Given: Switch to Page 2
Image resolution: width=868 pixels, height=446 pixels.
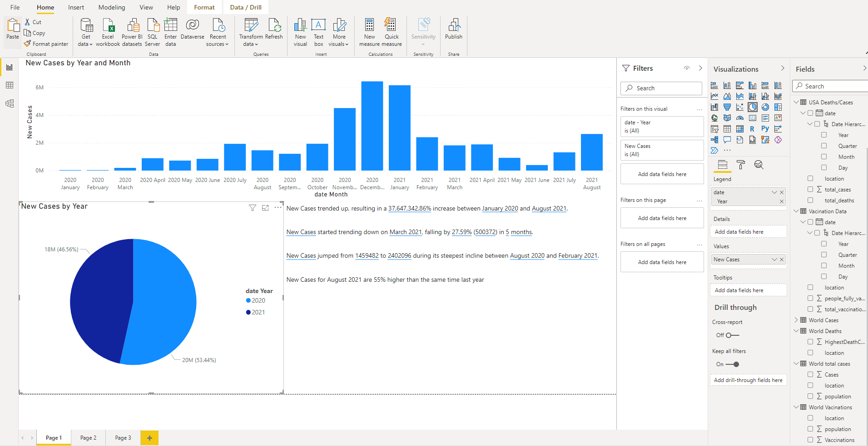Looking at the screenshot, I should (x=88, y=437).
